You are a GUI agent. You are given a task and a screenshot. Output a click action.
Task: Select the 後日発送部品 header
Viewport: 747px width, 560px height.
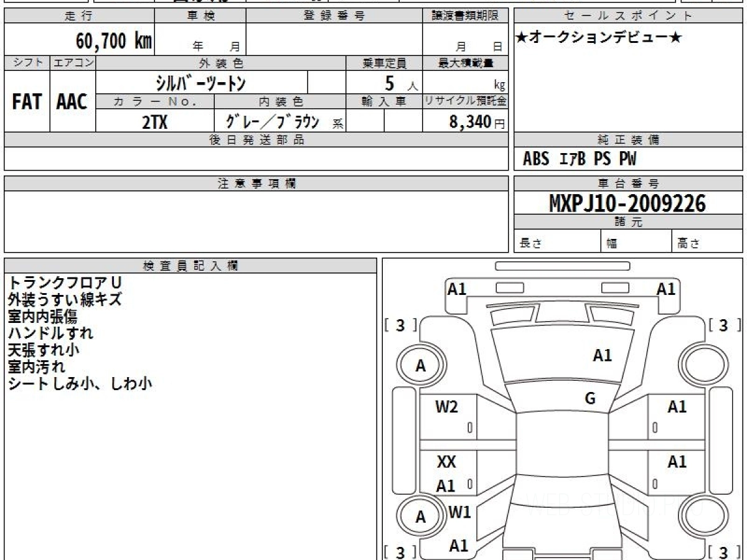tap(256, 140)
